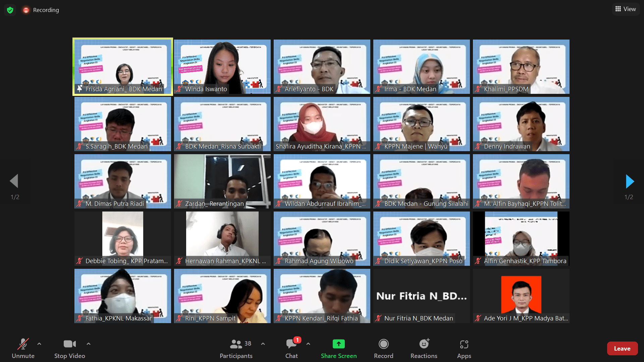
Task: Open the Participants panel
Action: 236,348
